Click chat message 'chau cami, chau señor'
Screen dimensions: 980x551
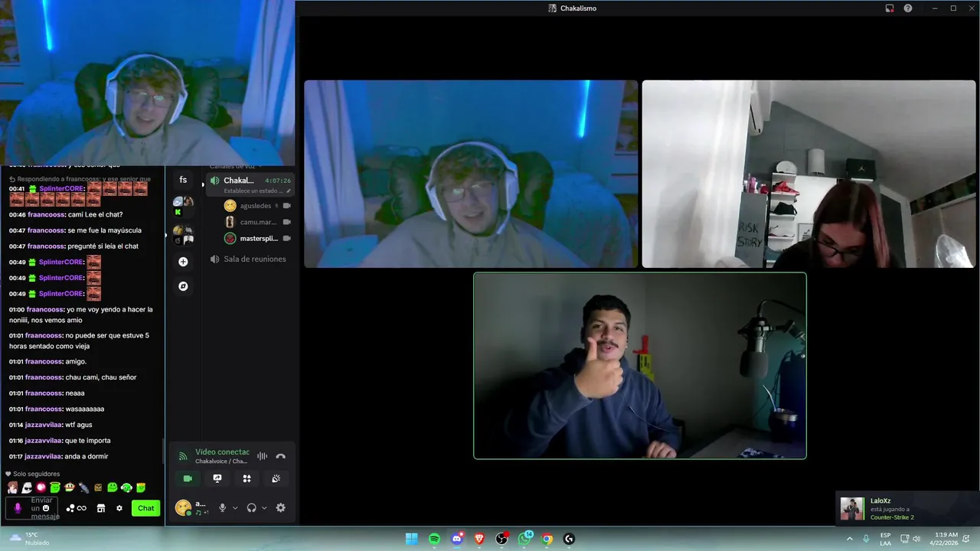(101, 377)
